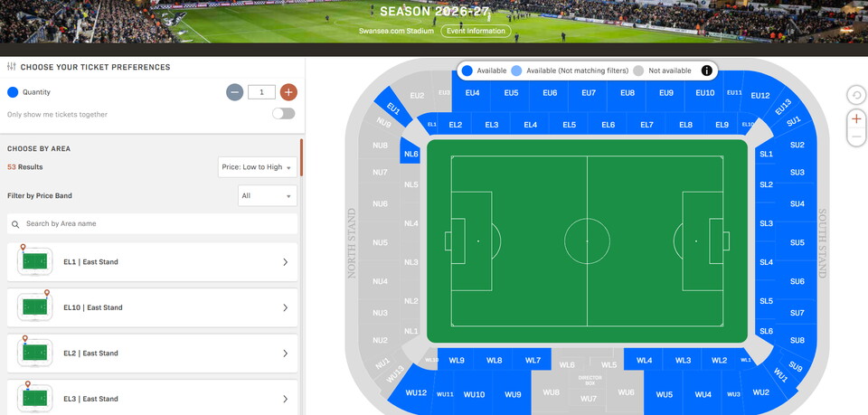The height and width of the screenshot is (415, 868).
Task: Zoom out on the stadium map
Action: click(856, 137)
